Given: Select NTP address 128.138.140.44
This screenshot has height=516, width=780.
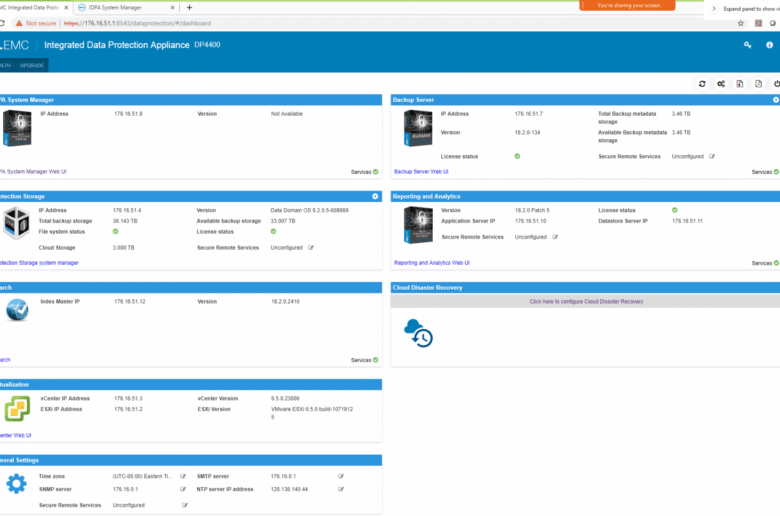Looking at the screenshot, I should point(289,489).
